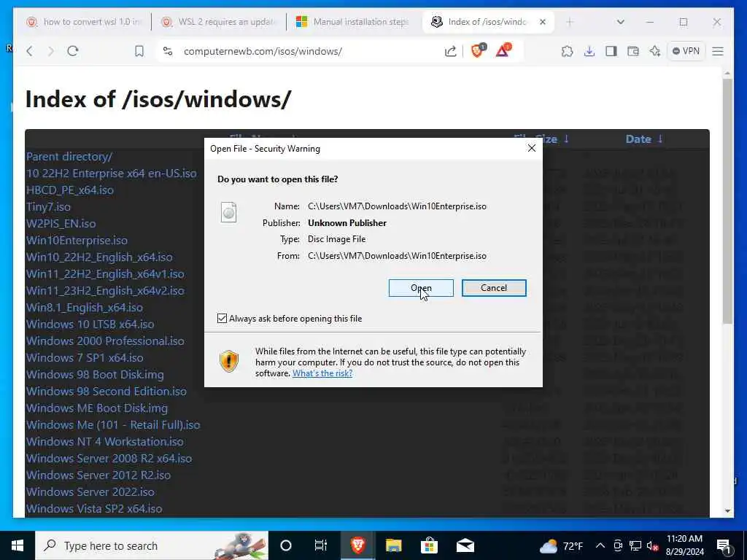Click Win10_22H2_English_x64.iso link
Viewport: 747px width, 560px height.
pos(99,257)
